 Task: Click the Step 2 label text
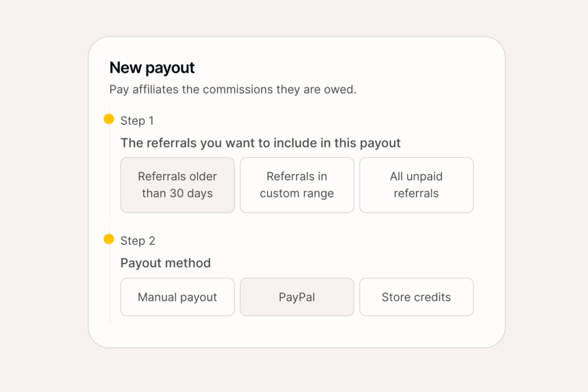pyautogui.click(x=137, y=240)
